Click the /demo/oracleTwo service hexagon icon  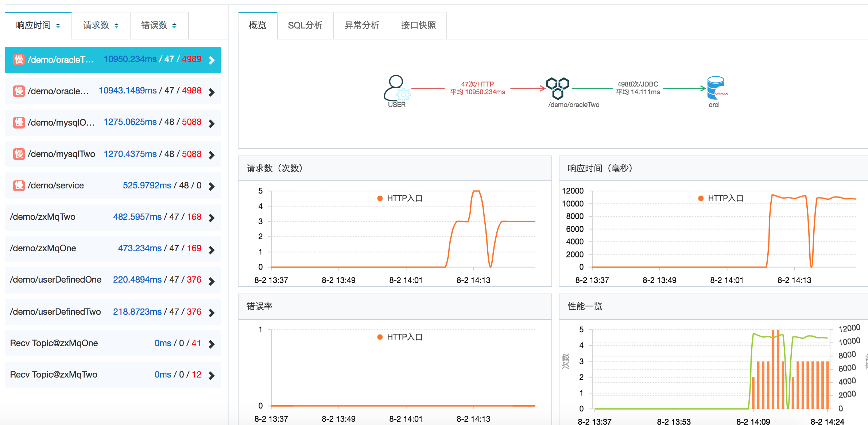click(x=558, y=88)
